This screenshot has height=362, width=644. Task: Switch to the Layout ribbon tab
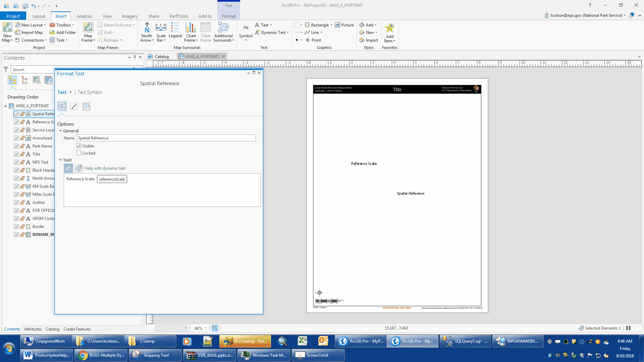coord(39,16)
